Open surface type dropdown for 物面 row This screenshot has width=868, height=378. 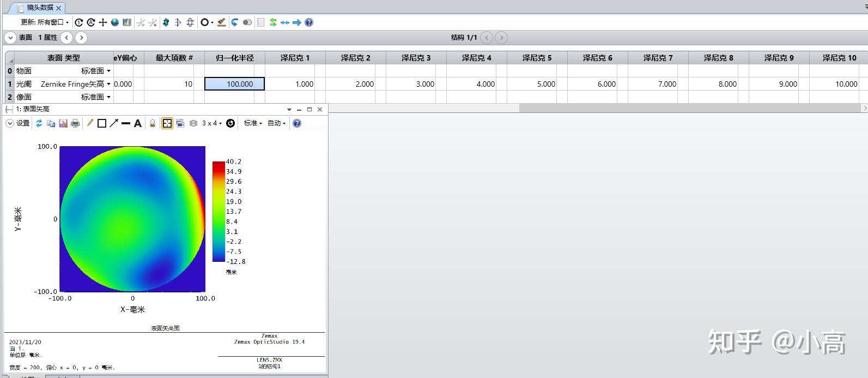108,71
